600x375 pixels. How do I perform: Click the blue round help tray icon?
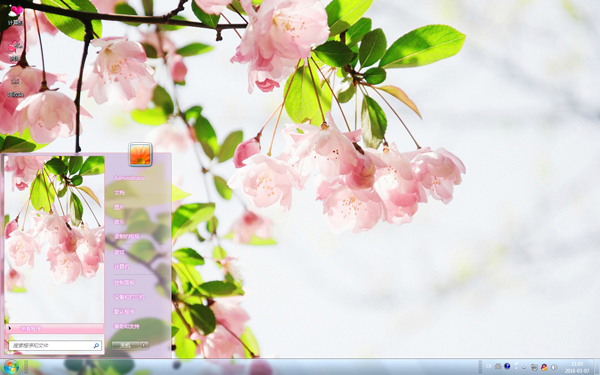(x=507, y=366)
